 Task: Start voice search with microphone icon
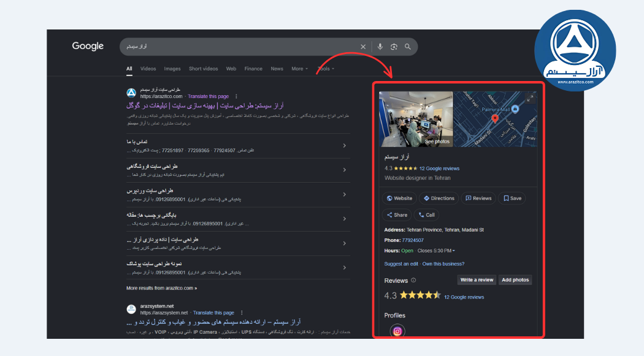coord(380,47)
